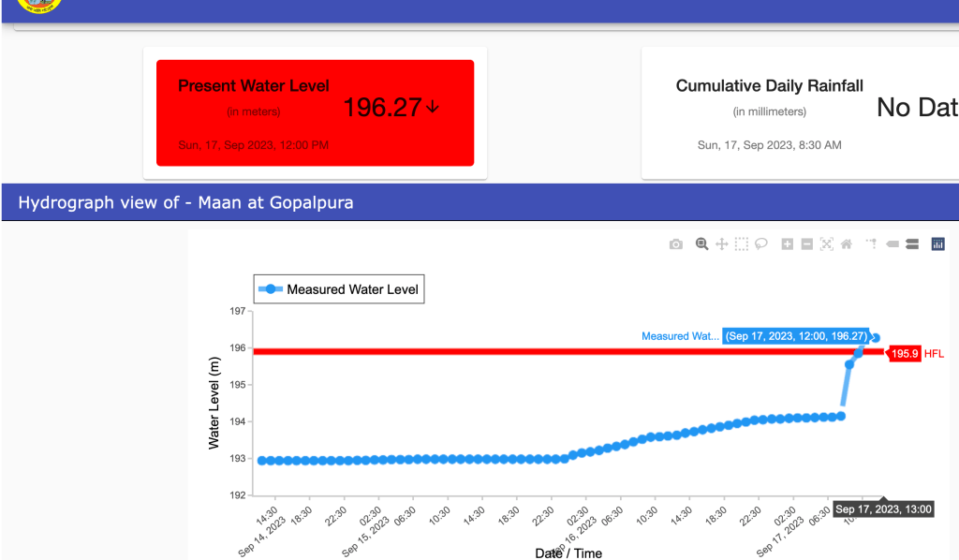
Task: Select the Pan tool in chart toolbar
Action: [722, 244]
